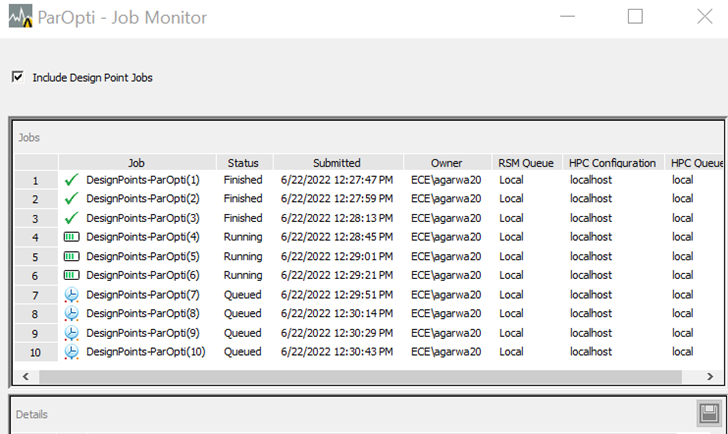Select job name DesignPoints-ParOpti(6)
Image resolution: width=728 pixels, height=434 pixels.
[x=143, y=275]
